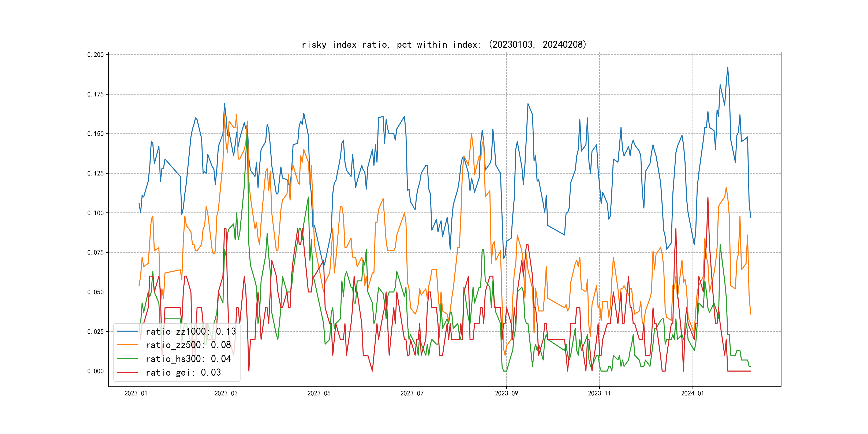Click the ratio_zz500 legend label
Image resolution: width=868 pixels, height=434 pixels.
(188, 345)
